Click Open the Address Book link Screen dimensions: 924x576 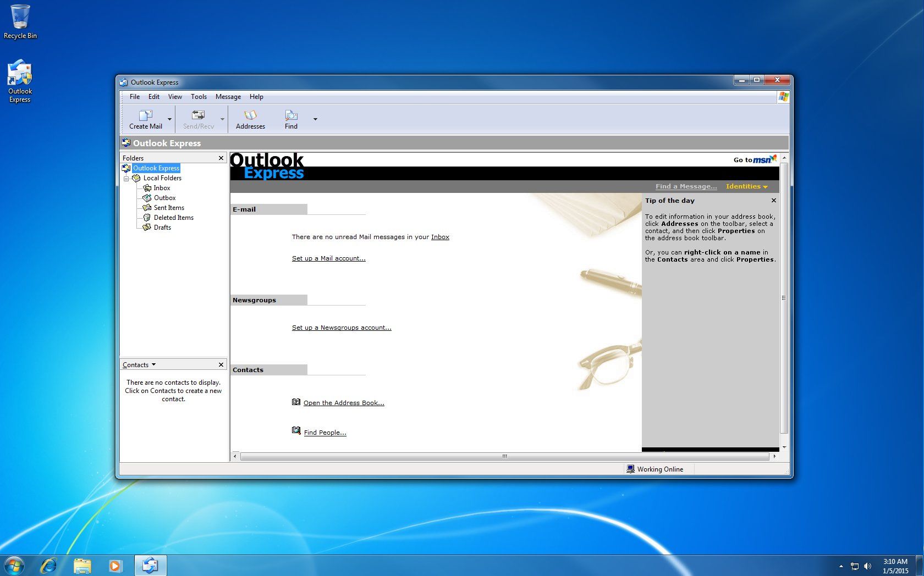[x=344, y=403]
